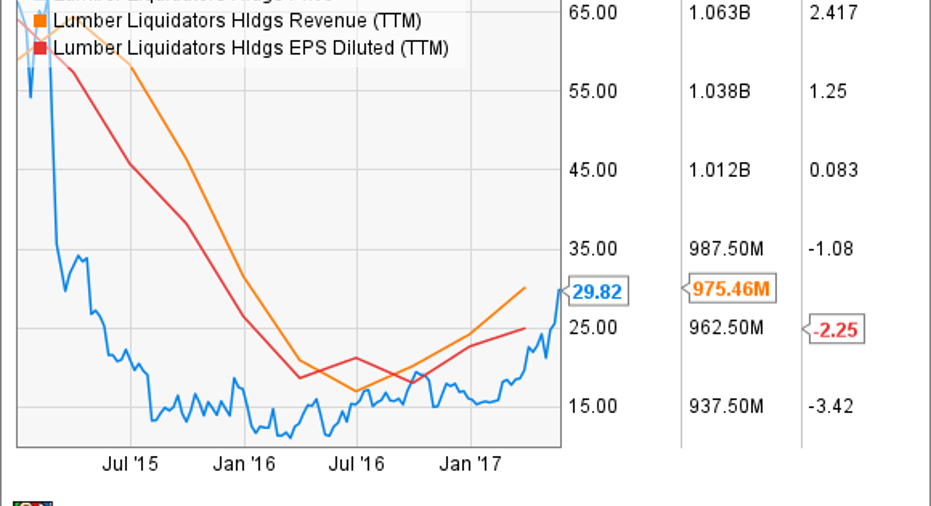
Task: Click the Jul '15 date axis label
Action: click(130, 464)
